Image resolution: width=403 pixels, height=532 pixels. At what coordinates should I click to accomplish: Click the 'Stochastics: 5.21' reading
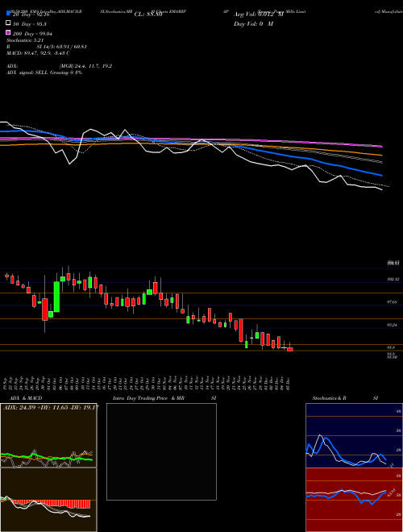tap(25, 40)
